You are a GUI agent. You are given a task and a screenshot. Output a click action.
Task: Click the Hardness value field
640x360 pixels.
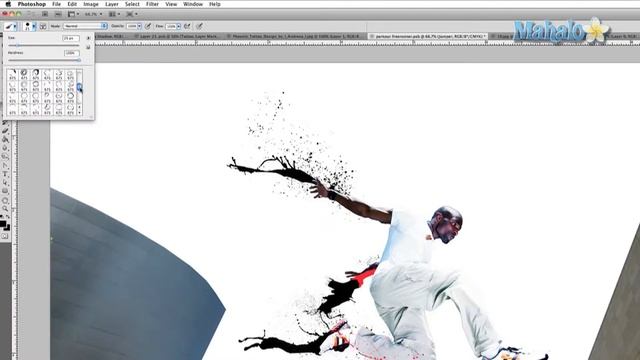[x=71, y=53]
